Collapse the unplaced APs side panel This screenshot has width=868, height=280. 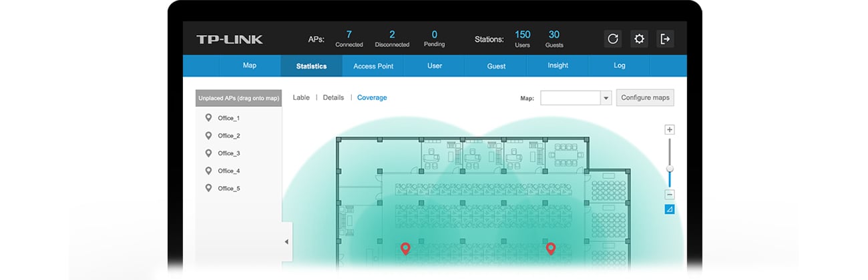(286, 241)
